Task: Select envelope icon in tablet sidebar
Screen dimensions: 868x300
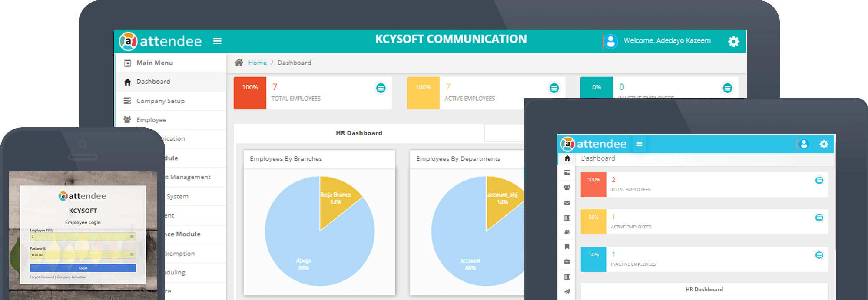Action: [567, 202]
